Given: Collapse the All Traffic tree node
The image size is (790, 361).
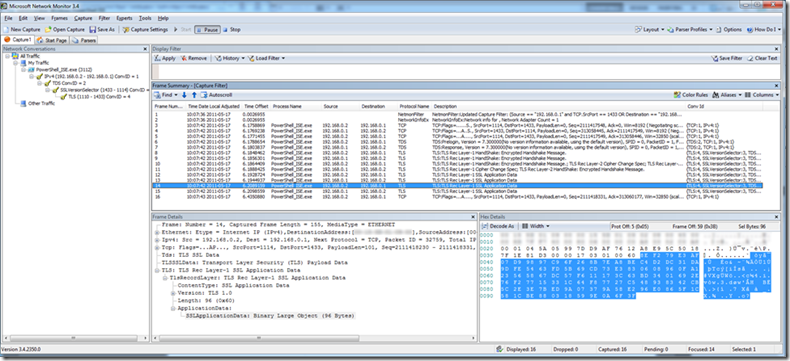Looking at the screenshot, I should [8, 56].
